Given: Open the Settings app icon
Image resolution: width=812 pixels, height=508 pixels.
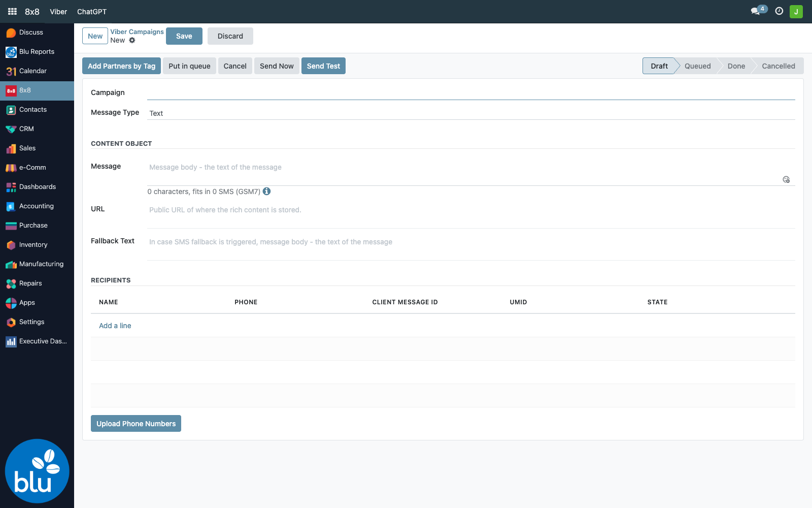Looking at the screenshot, I should click(11, 322).
